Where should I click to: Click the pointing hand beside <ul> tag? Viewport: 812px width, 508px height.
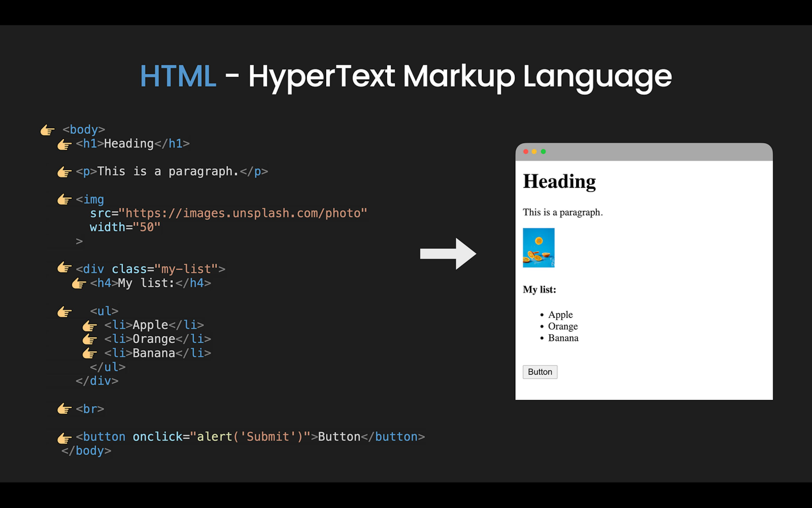click(64, 312)
